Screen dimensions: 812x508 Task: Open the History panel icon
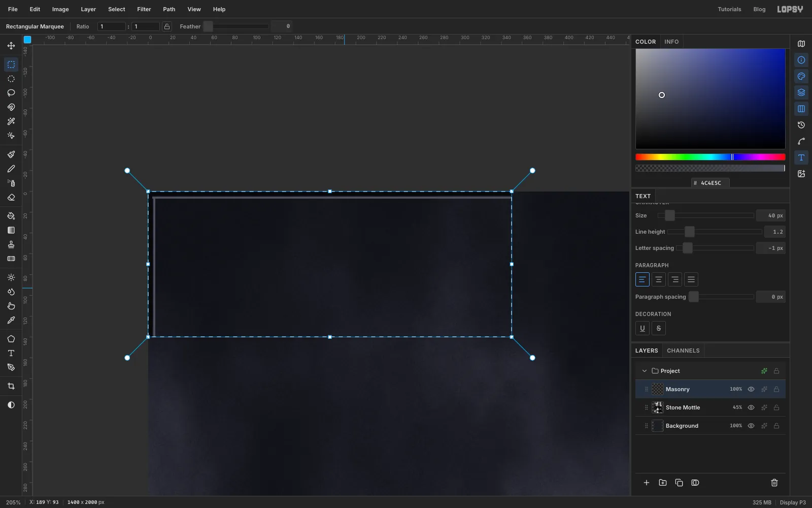pyautogui.click(x=801, y=125)
